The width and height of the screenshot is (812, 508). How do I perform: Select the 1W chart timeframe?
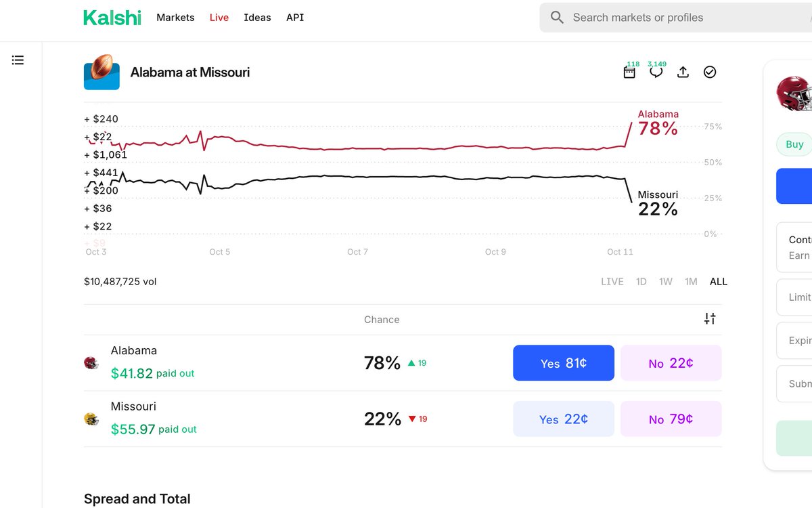666,281
